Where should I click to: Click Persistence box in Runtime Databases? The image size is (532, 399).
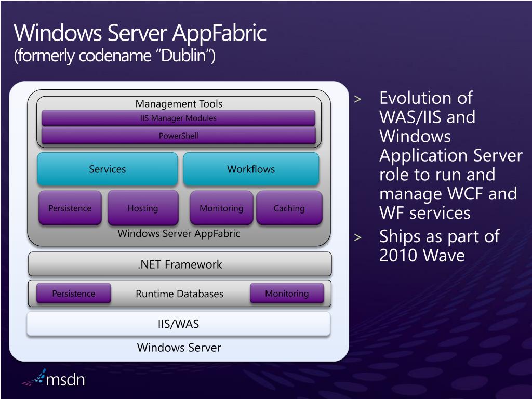(74, 294)
